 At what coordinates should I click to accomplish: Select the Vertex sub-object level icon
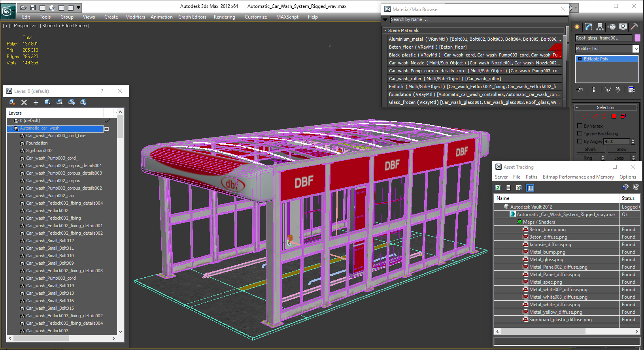pos(586,116)
